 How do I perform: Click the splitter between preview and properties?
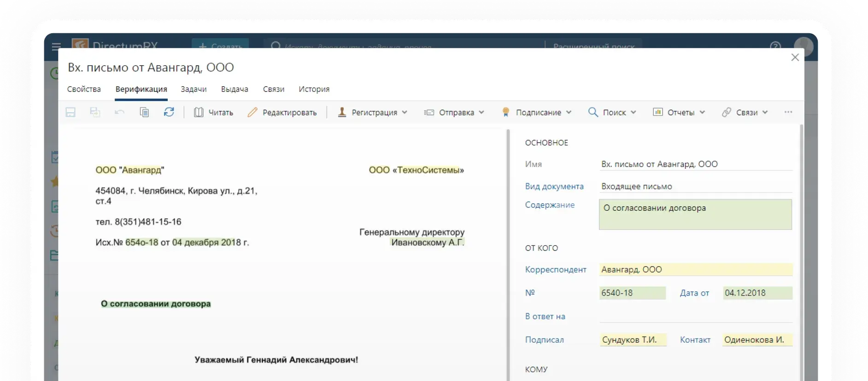(x=508, y=255)
